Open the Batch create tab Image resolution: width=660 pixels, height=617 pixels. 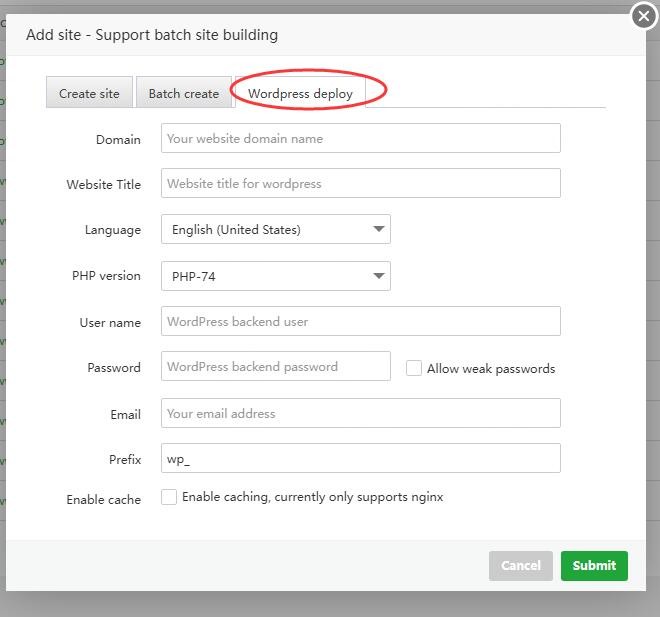183,93
